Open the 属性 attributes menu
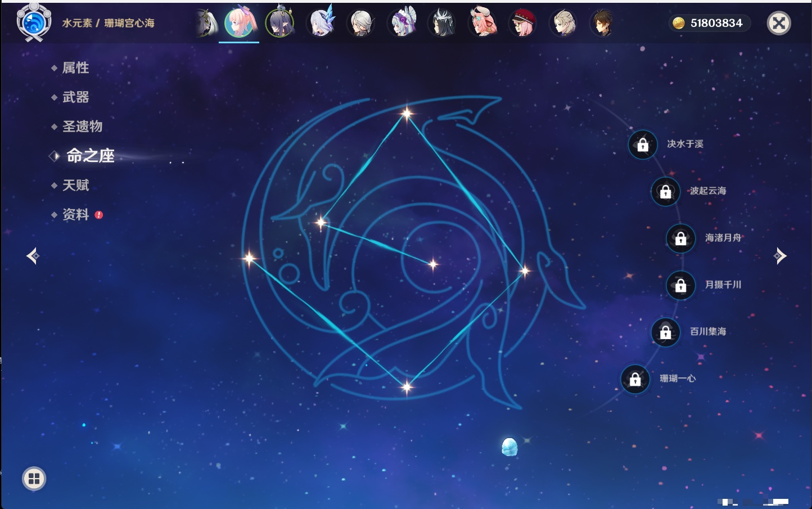Image resolution: width=812 pixels, height=509 pixels. [75, 68]
